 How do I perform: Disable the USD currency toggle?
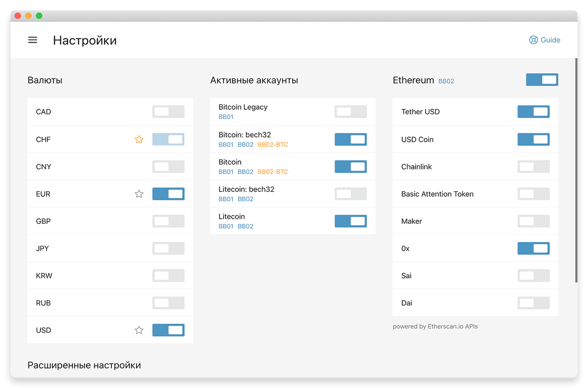168,330
